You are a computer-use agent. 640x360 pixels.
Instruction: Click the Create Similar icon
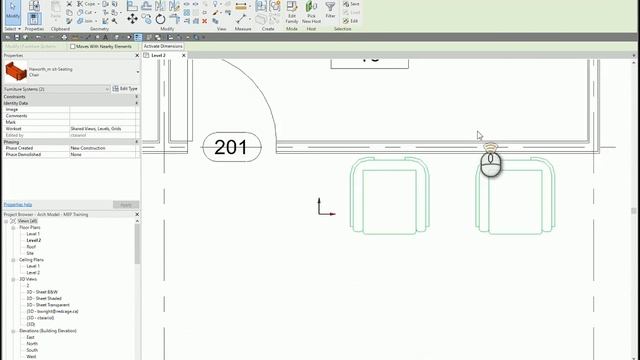pos(261,6)
